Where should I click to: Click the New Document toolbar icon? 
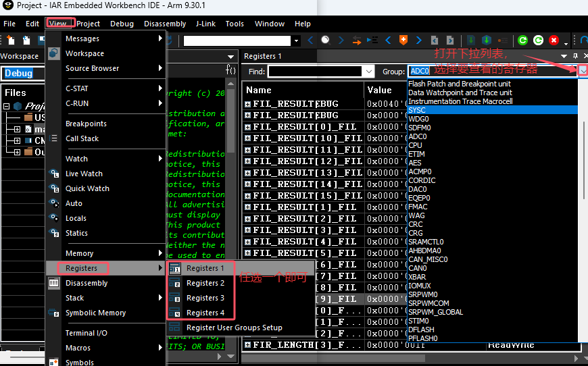click(x=11, y=40)
